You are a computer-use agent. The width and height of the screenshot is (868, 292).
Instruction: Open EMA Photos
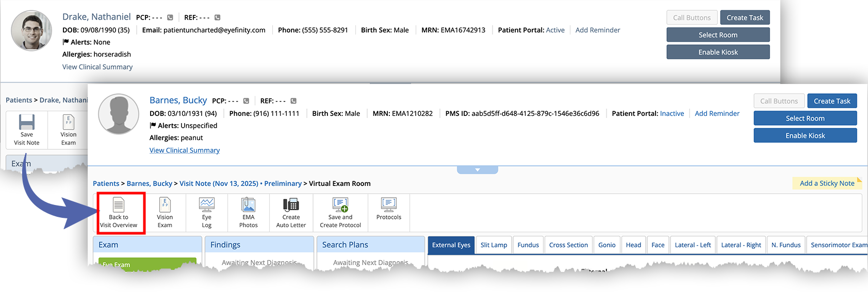[x=248, y=205]
